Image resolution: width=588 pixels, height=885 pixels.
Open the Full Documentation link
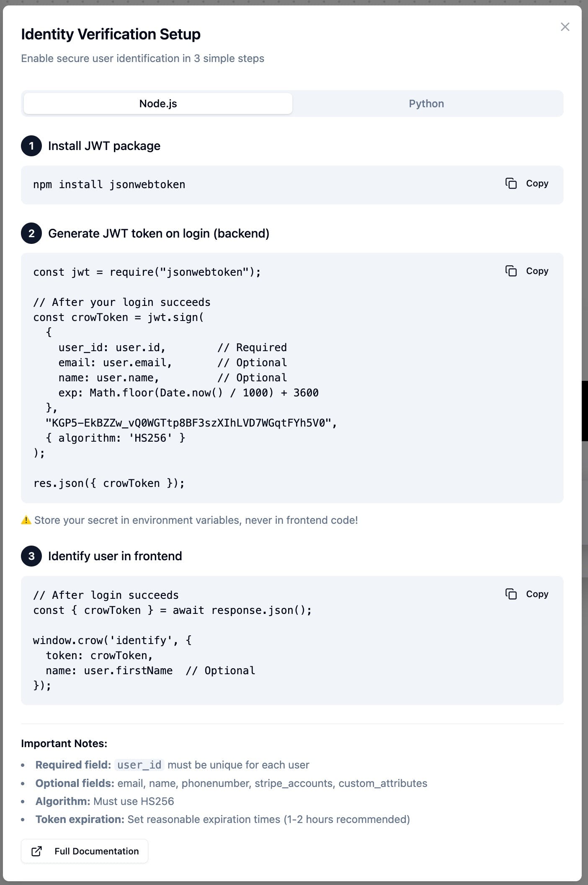point(96,851)
